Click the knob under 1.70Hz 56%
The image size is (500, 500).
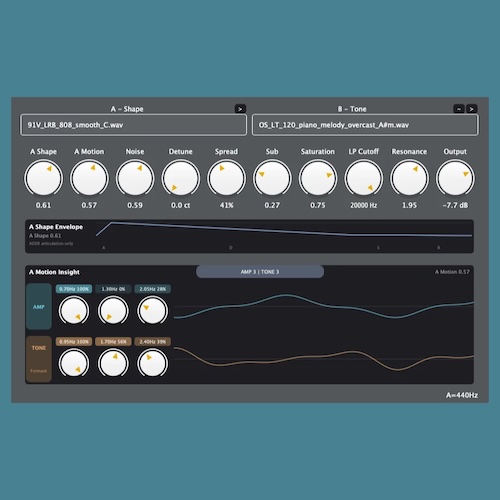coord(113,363)
